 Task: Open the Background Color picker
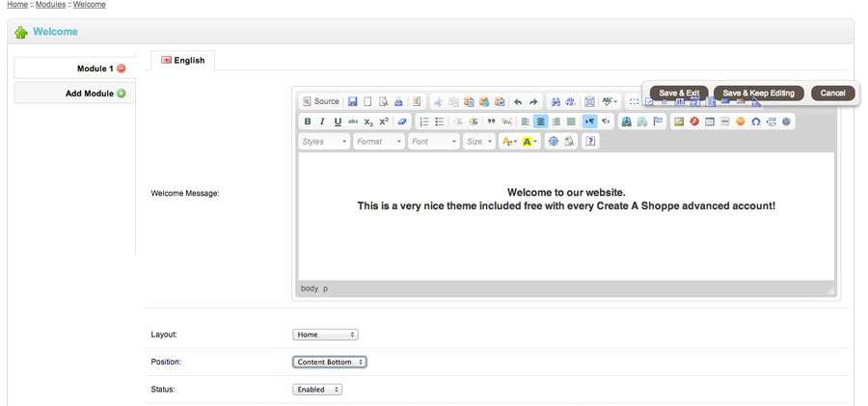(x=529, y=142)
